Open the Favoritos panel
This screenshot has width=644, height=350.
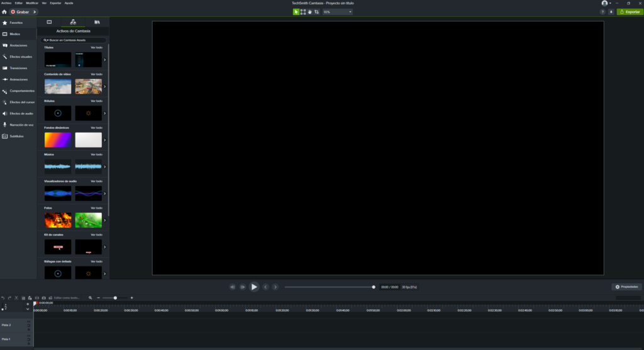[18, 23]
